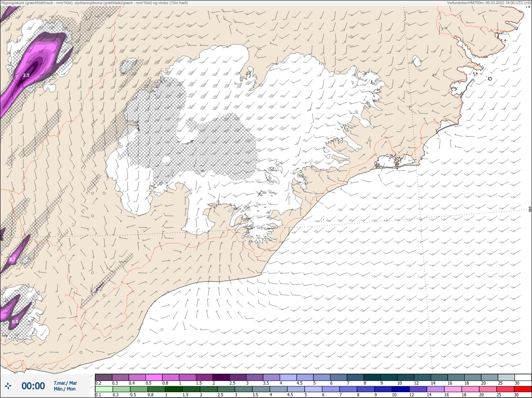Select upper legend lavender swatch between 4 and 4.5
This screenshot has height=398, width=532.
288,377
